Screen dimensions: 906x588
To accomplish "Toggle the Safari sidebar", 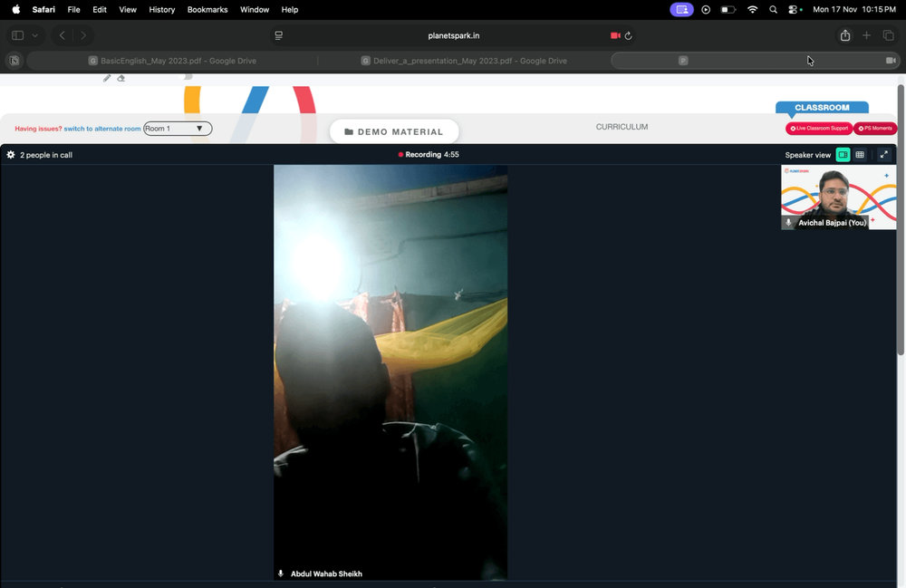I will (17, 35).
